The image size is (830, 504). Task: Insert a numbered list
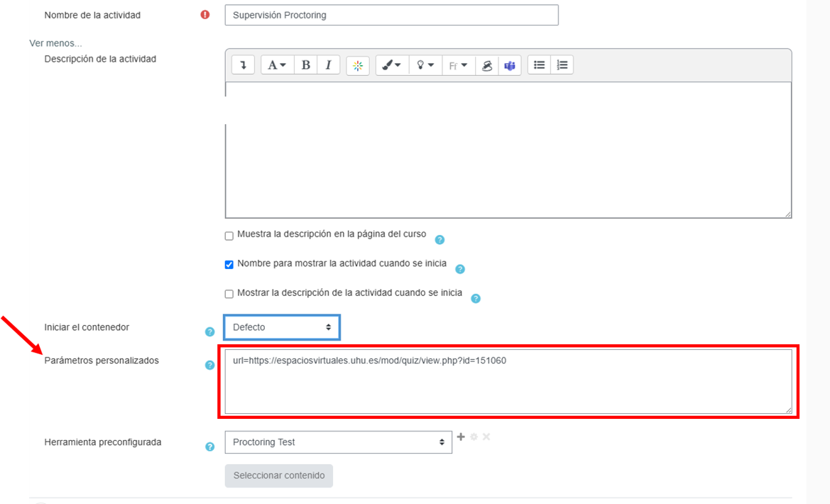coord(562,65)
